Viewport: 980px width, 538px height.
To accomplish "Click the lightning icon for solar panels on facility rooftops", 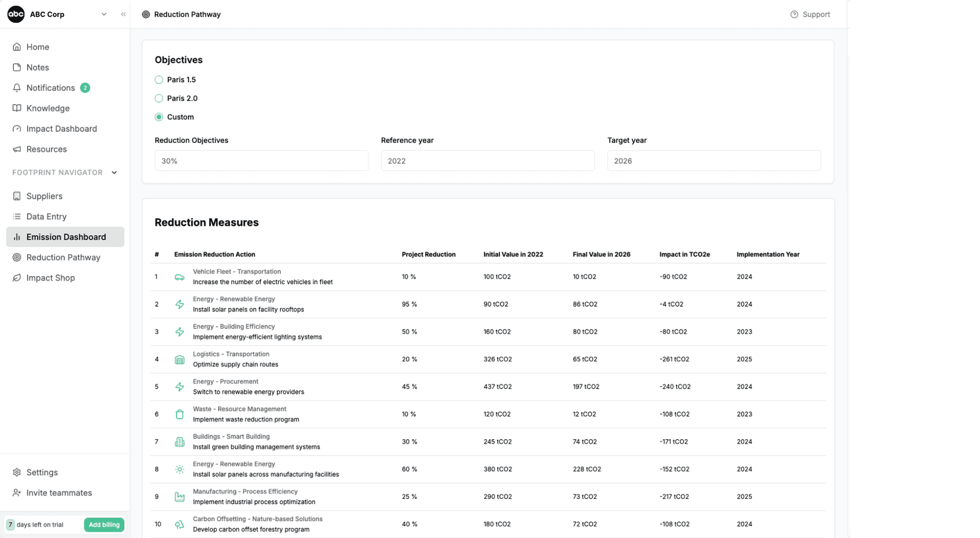I will click(x=180, y=305).
